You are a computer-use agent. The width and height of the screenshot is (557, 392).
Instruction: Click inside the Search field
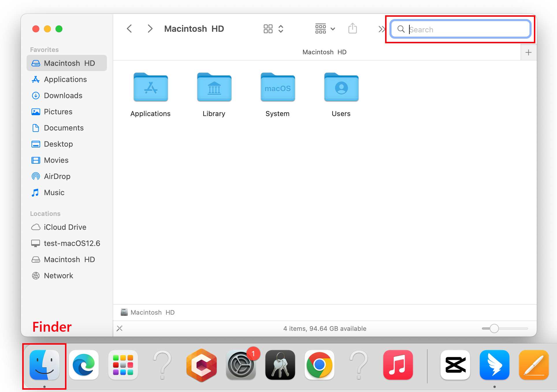(459, 29)
